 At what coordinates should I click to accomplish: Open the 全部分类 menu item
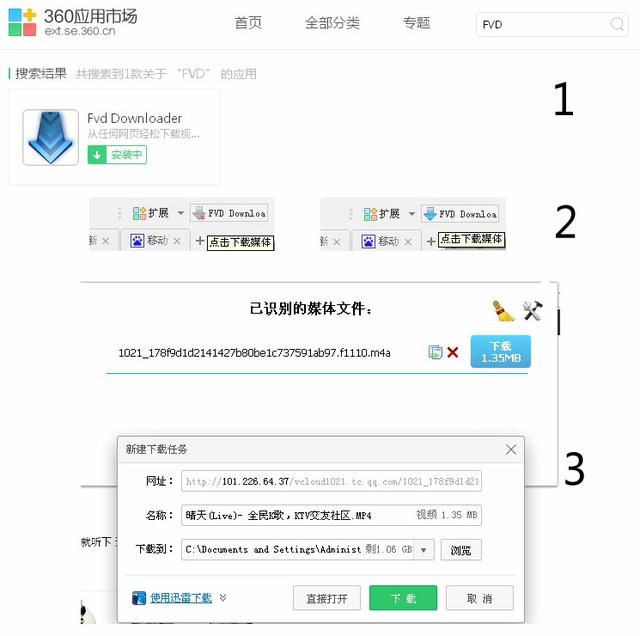point(332,23)
